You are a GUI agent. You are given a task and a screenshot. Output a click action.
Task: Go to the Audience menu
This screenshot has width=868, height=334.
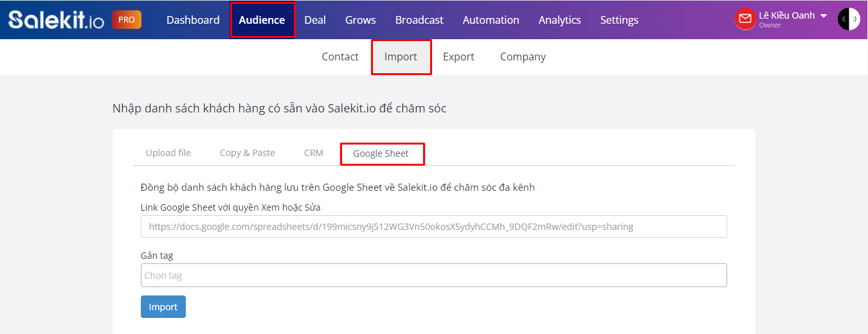(x=262, y=20)
